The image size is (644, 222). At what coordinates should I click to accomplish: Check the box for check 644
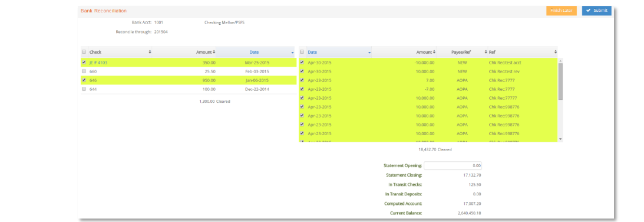click(x=84, y=89)
